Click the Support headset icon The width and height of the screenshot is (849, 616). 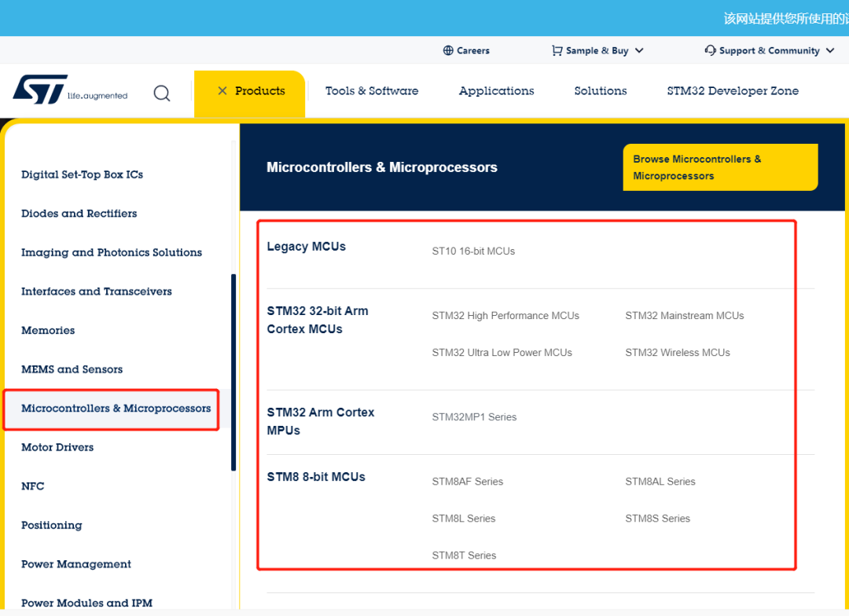(710, 50)
